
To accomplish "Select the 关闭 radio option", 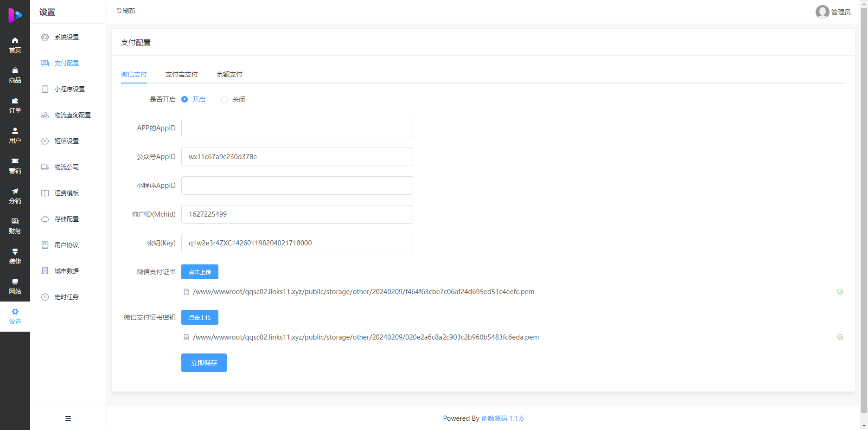I will tap(224, 99).
